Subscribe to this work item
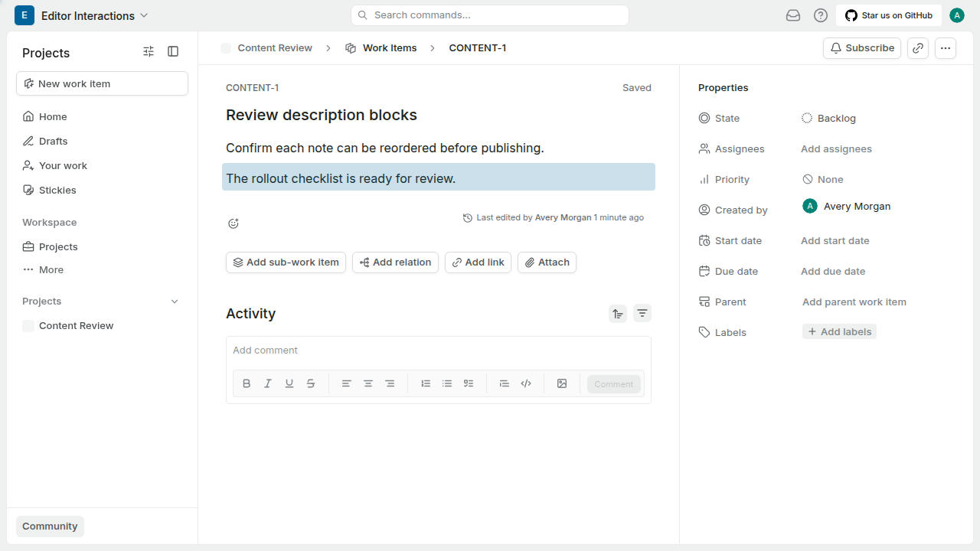 862,48
